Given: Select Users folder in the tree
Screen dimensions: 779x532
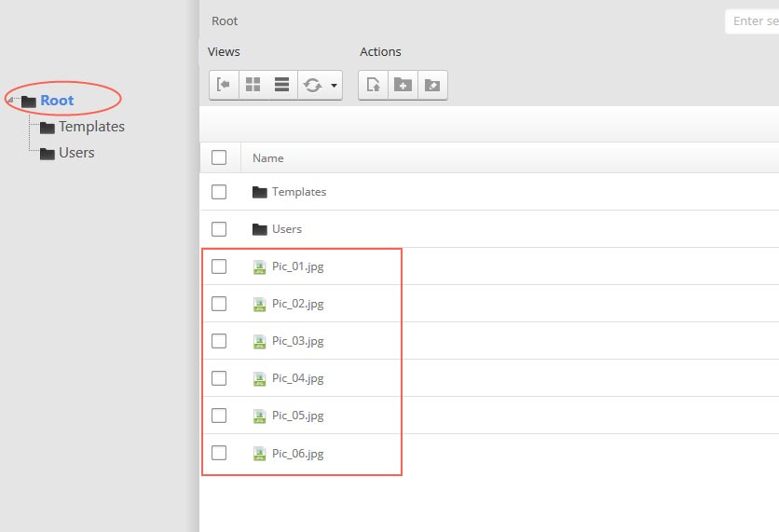Looking at the screenshot, I should [75, 153].
